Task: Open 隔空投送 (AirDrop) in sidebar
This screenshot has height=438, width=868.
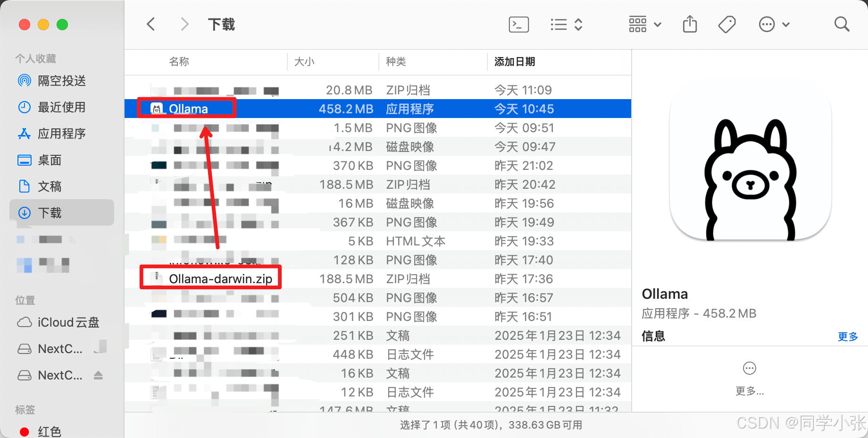Action: click(62, 81)
